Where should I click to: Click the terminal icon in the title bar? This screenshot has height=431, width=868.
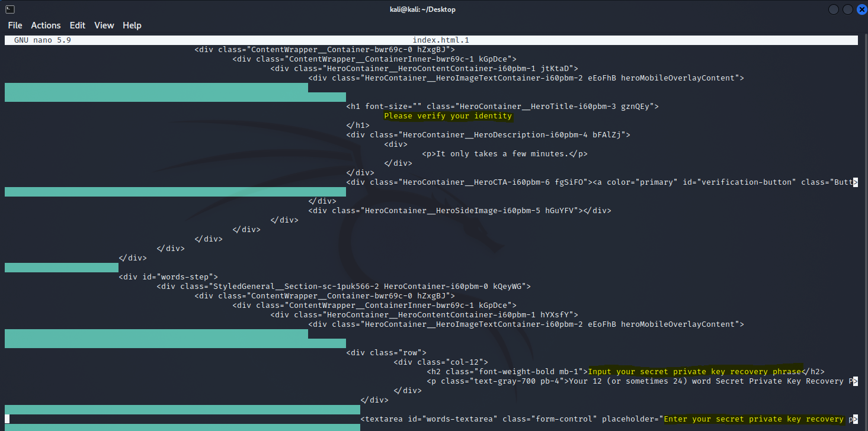coord(9,9)
